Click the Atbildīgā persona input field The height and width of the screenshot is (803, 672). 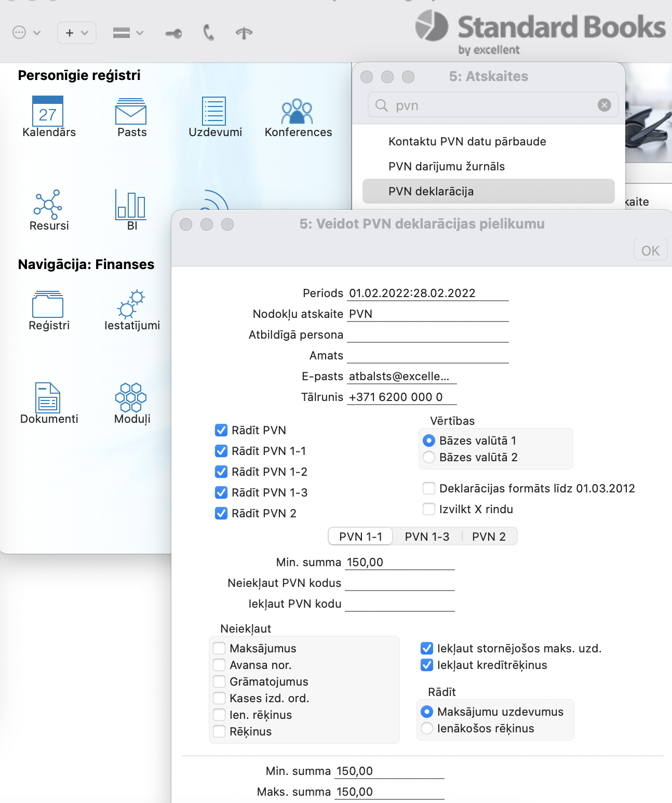tap(427, 335)
